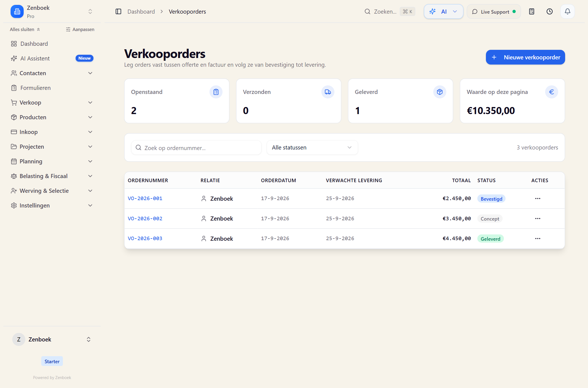Open order VO-2026-003 link
The height and width of the screenshot is (388, 588).
click(145, 239)
